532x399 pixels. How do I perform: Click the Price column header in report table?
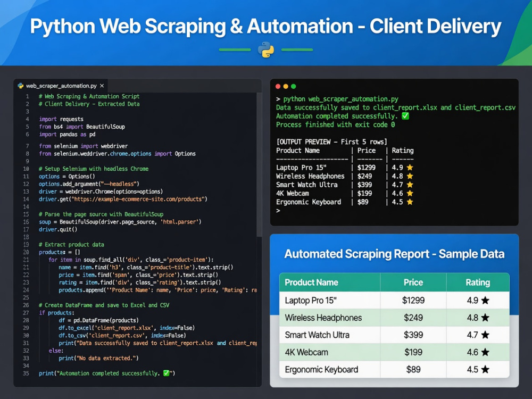[x=413, y=282]
